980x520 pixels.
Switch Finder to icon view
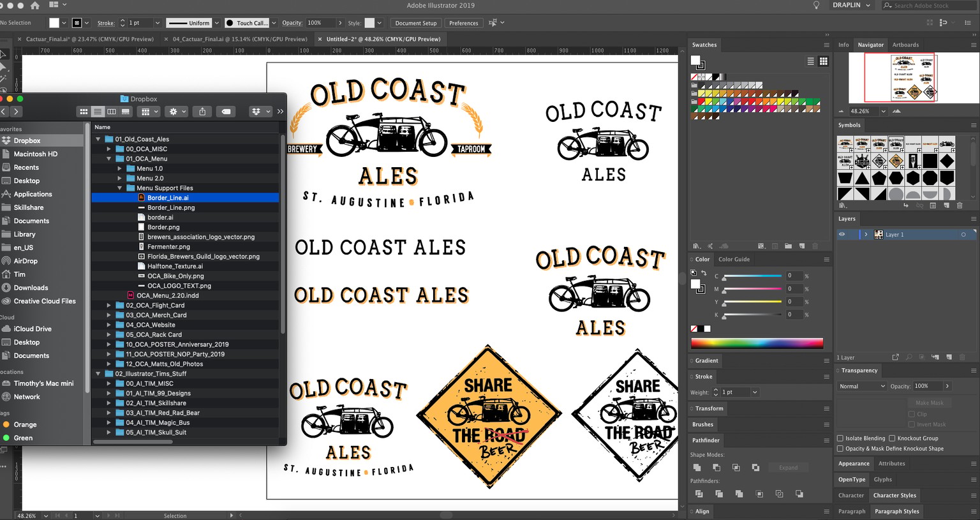point(84,112)
